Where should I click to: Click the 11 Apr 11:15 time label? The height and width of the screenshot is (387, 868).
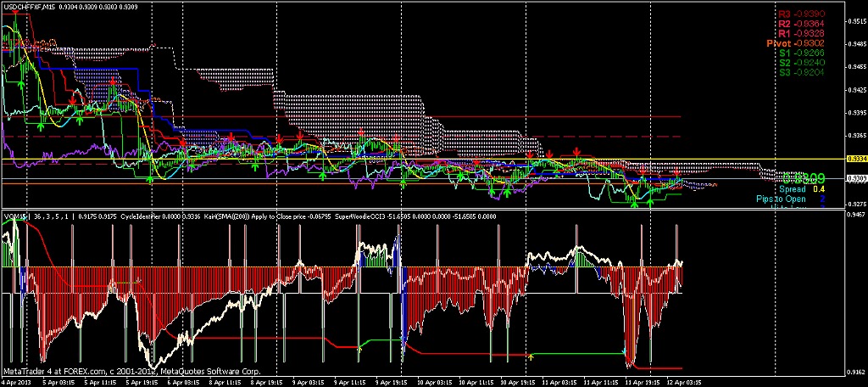[601, 381]
